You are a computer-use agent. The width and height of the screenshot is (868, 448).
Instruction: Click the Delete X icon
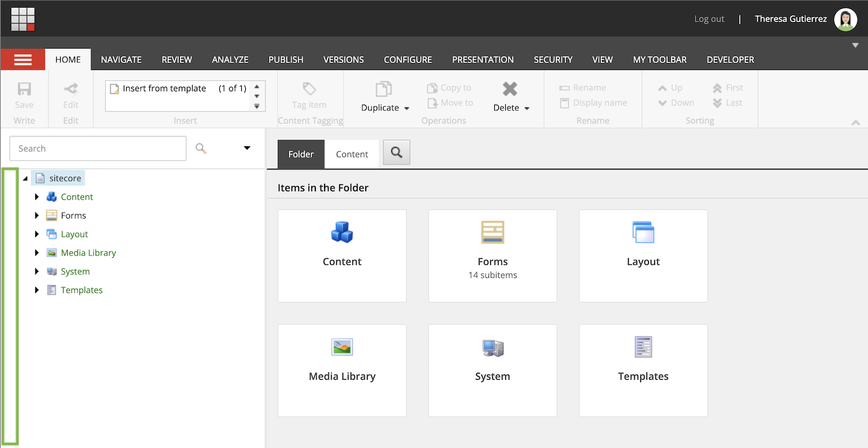[510, 88]
